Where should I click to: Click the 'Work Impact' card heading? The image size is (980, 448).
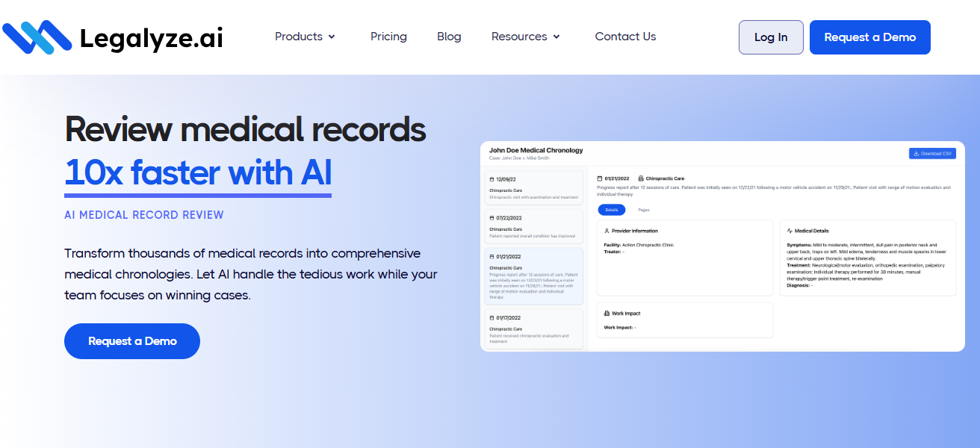click(626, 314)
